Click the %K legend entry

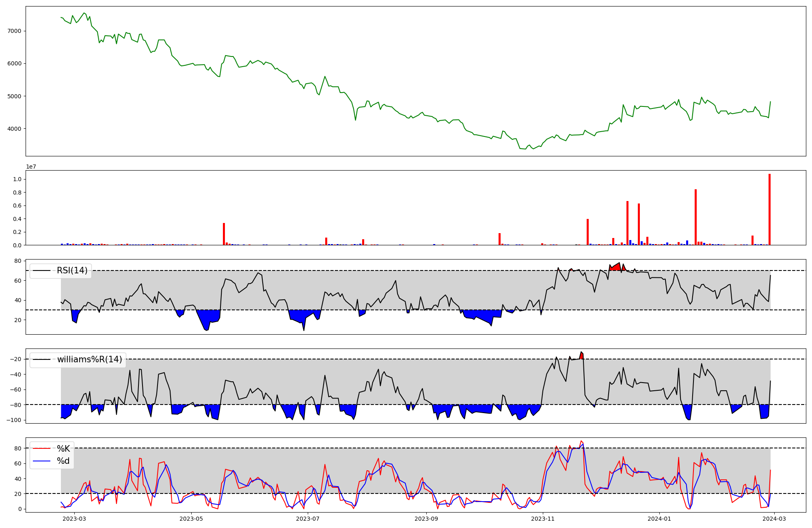tap(63, 449)
